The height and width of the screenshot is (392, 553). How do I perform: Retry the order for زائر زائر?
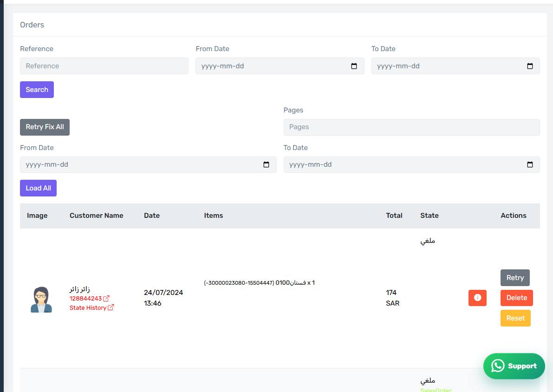515,278
